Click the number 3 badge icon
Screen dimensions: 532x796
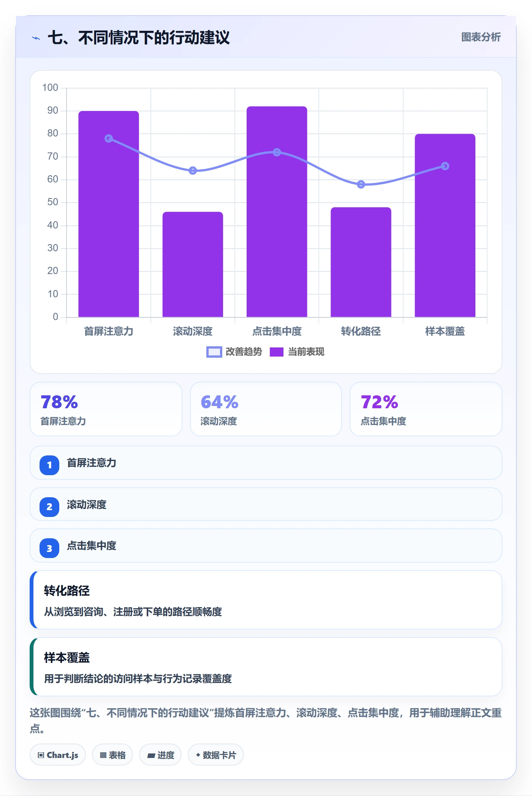(49, 548)
